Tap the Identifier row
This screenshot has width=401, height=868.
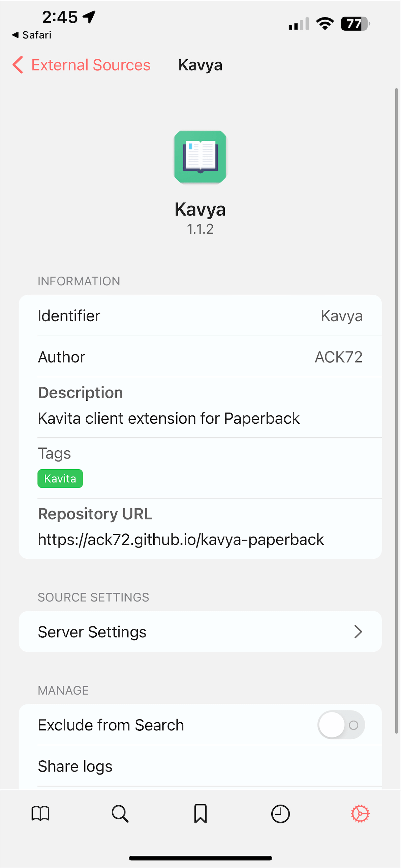point(200,316)
